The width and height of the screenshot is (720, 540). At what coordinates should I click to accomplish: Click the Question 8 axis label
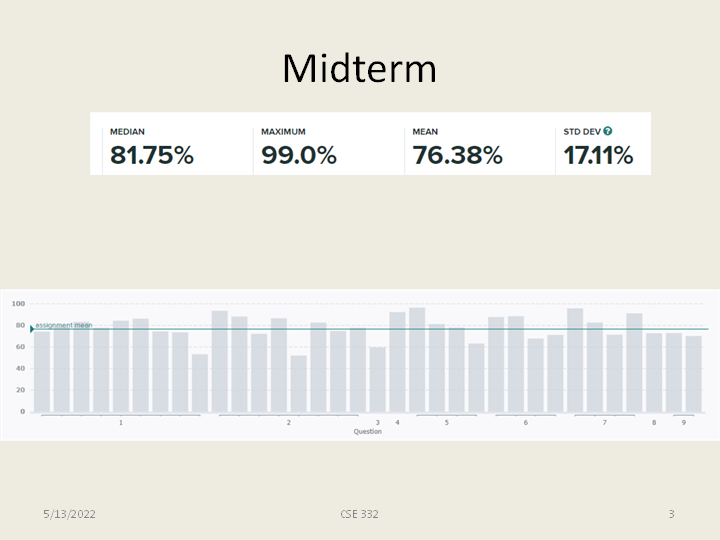[x=654, y=423]
